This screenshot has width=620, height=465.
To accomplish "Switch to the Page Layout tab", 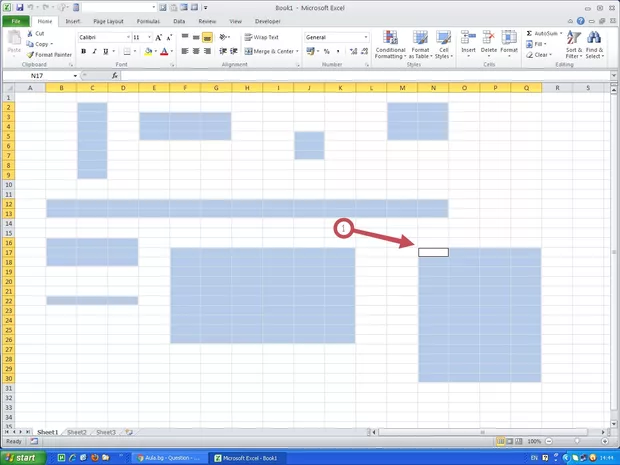I will tap(108, 21).
